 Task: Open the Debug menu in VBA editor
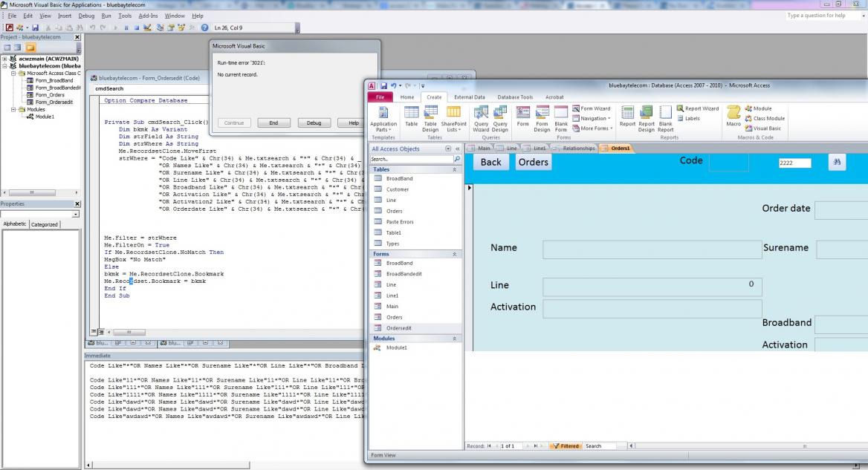tap(85, 16)
